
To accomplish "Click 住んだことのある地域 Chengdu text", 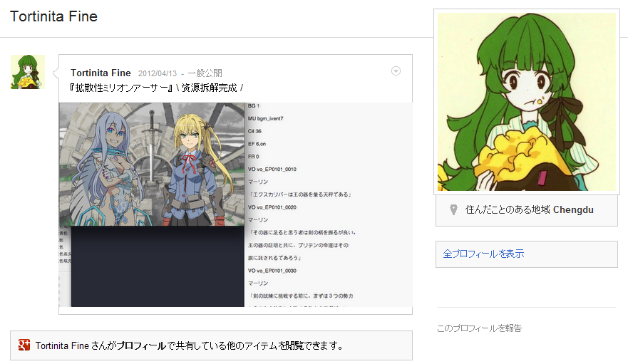I will (x=529, y=210).
